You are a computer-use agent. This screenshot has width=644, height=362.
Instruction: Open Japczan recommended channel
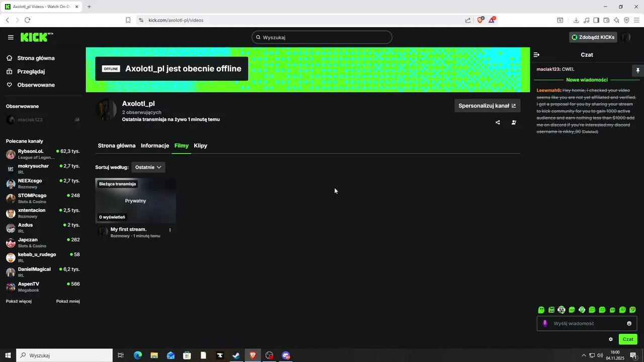[x=43, y=242]
